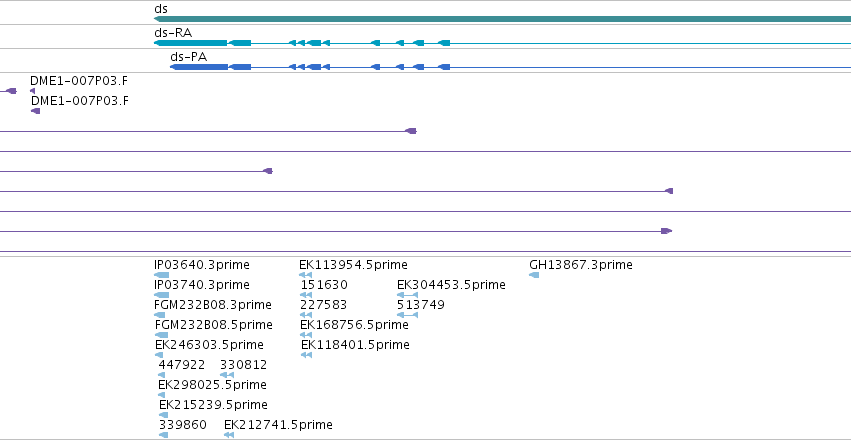851x440 pixels.
Task: Click the large terminal exon of ds-PA
Action: 199,67
